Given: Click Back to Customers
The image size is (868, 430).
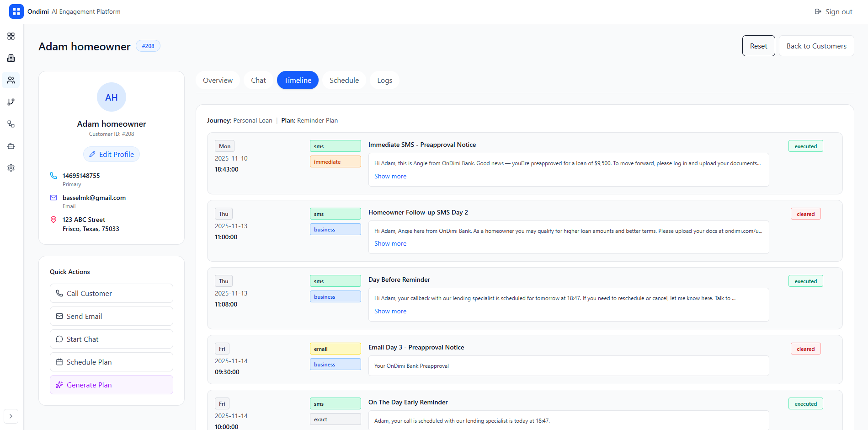Looking at the screenshot, I should tap(816, 46).
